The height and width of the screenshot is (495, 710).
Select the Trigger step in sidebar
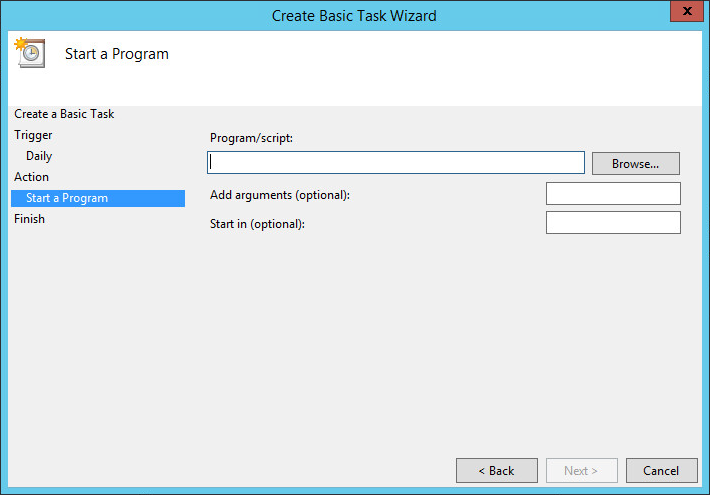34,135
